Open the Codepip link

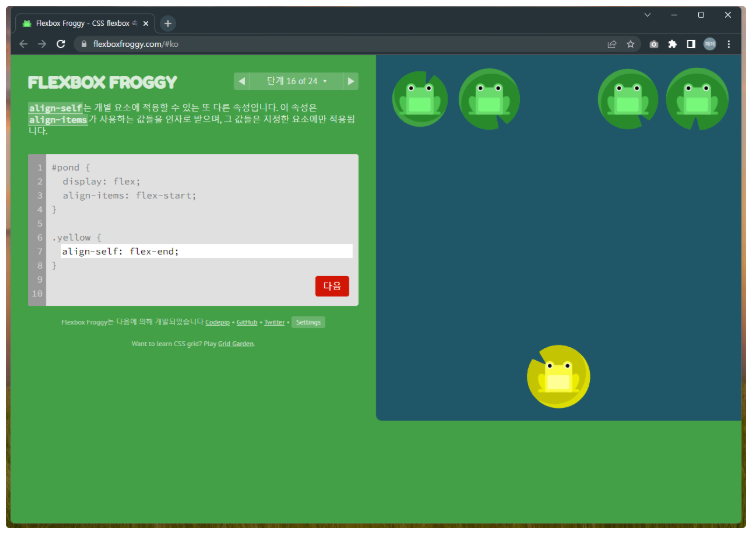tap(218, 322)
